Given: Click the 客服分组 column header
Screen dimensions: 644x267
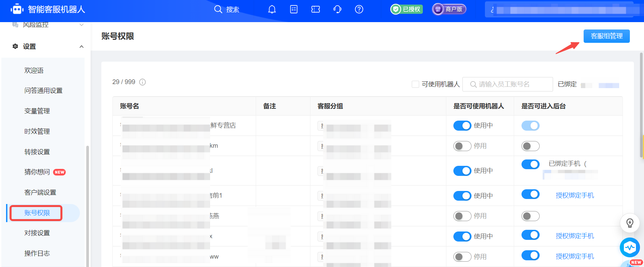Looking at the screenshot, I should pos(330,106).
